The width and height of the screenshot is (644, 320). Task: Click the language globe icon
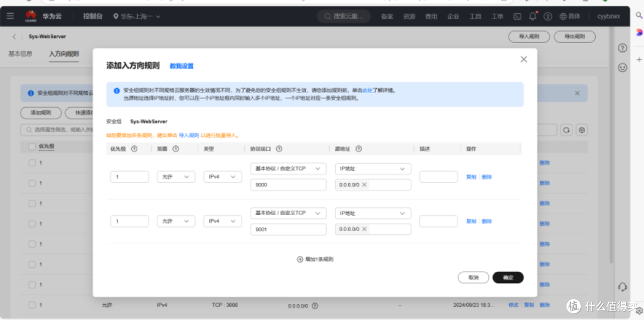tap(563, 17)
